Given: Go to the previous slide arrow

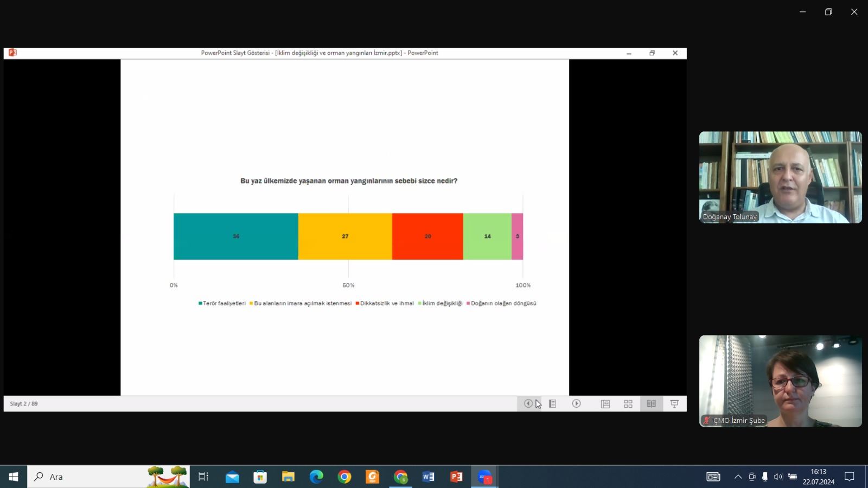Looking at the screenshot, I should click(528, 403).
